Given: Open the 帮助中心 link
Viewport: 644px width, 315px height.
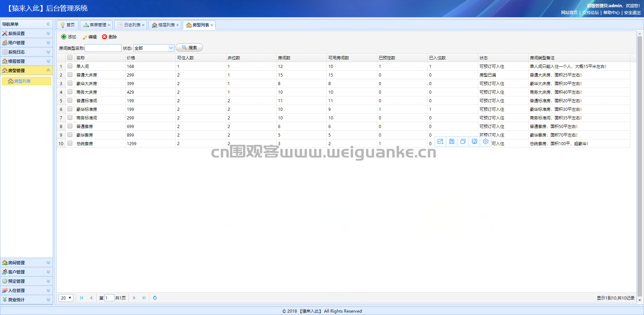Looking at the screenshot, I should coord(611,13).
